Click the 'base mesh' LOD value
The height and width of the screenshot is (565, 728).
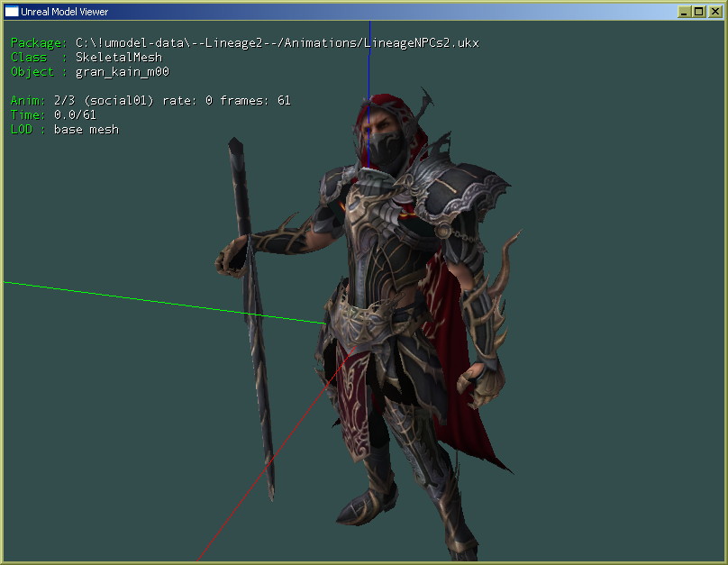click(86, 129)
